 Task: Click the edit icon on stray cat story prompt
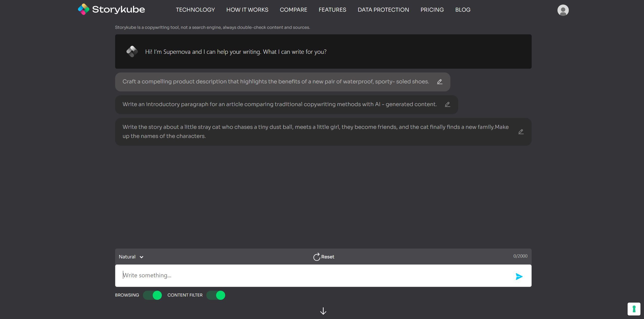[520, 132]
